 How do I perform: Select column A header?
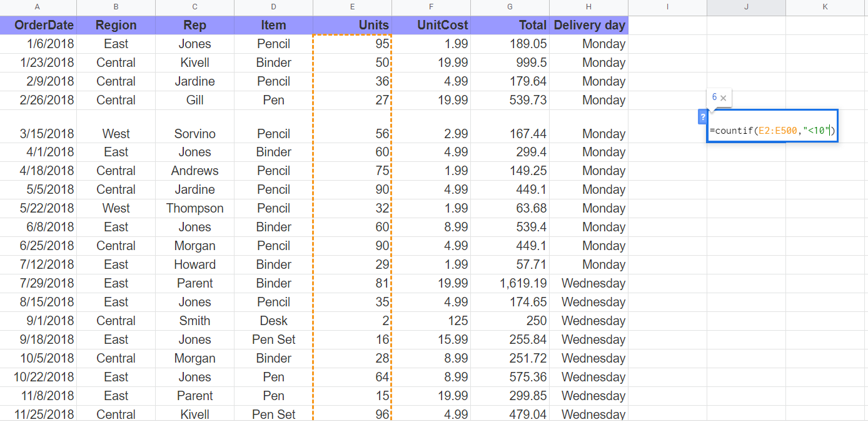(38, 7)
